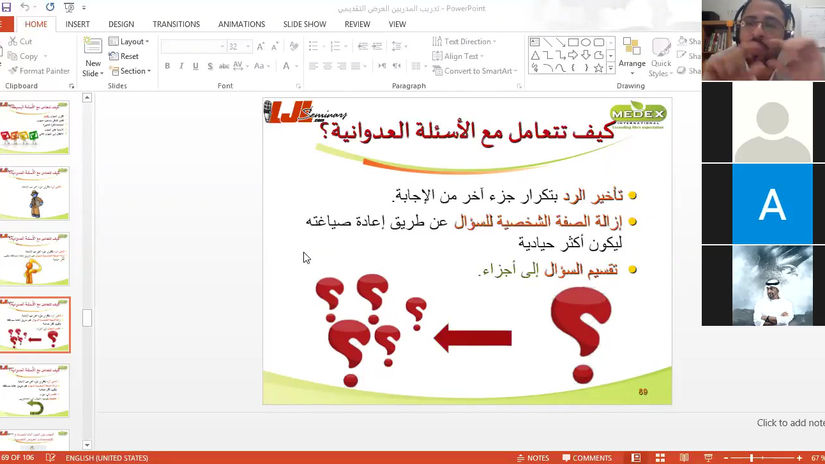Click the zoom slider handle
The height and width of the screenshot is (464, 825).
coord(751,458)
